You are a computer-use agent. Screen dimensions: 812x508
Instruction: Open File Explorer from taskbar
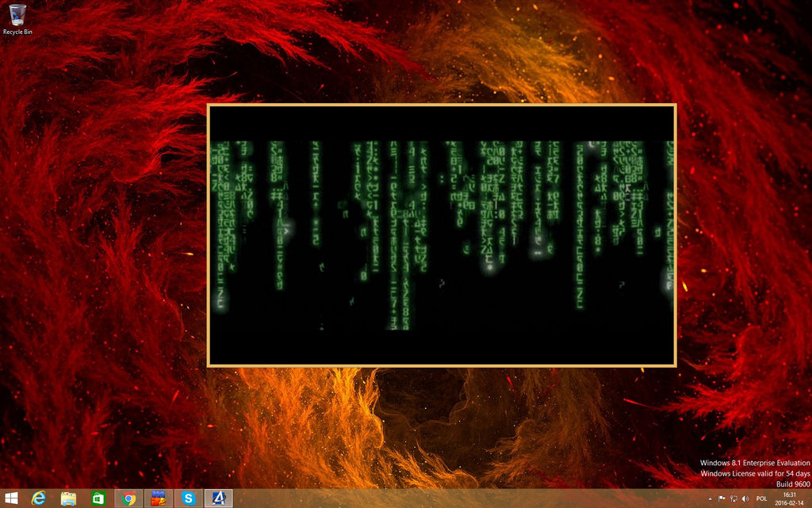68,498
